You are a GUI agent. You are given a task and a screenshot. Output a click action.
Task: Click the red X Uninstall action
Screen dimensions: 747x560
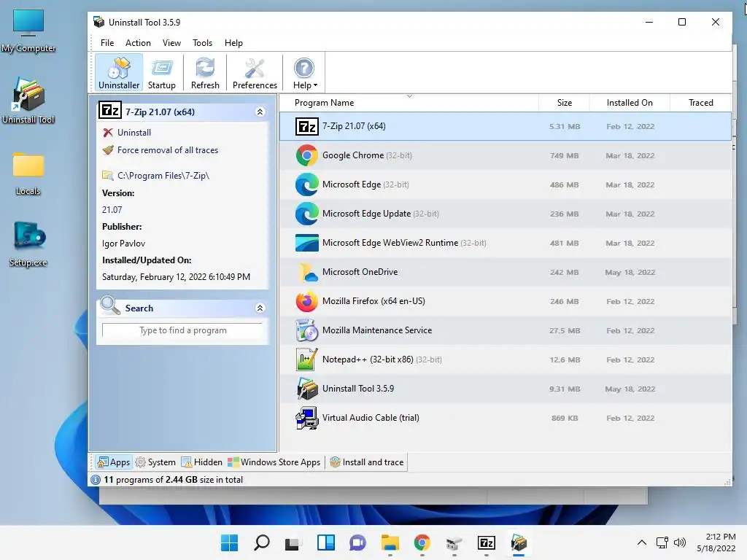tap(127, 133)
